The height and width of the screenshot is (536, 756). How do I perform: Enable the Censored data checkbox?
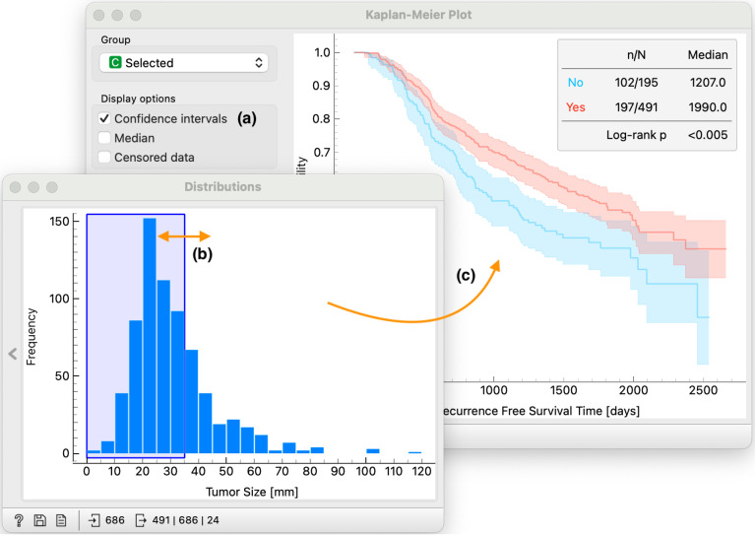coord(104,158)
